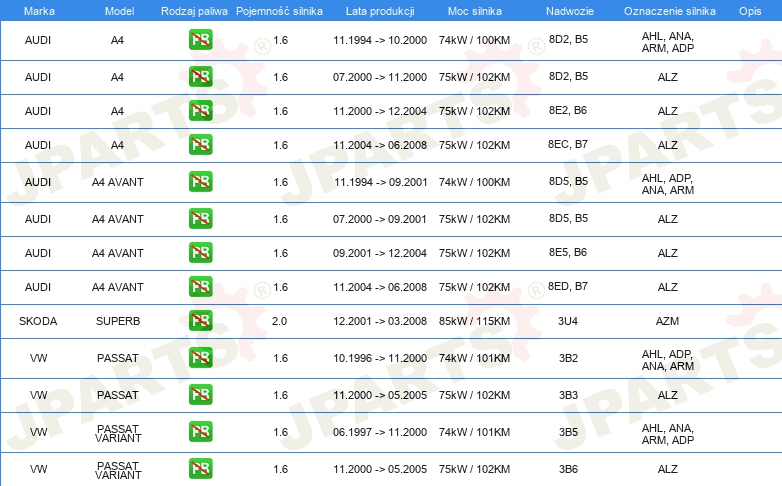Click the 10.1996 -> 11.2000 production years
The image size is (782, 486).
[x=380, y=358]
